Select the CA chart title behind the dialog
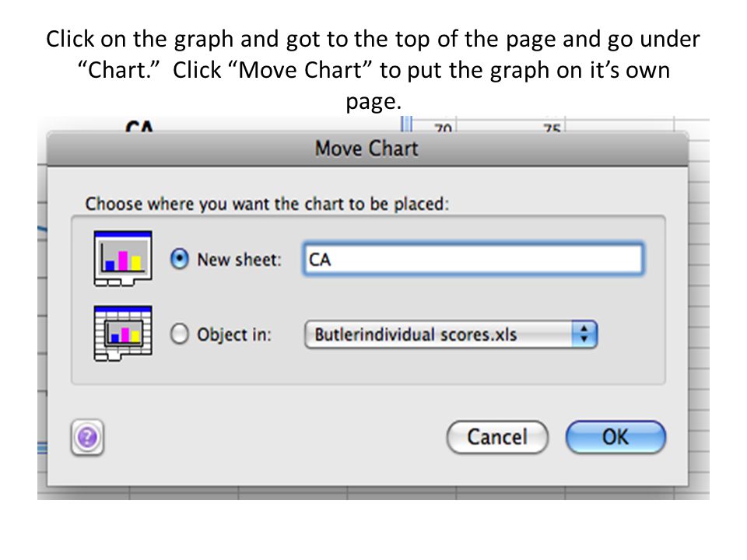The width and height of the screenshot is (747, 560). coord(139,126)
